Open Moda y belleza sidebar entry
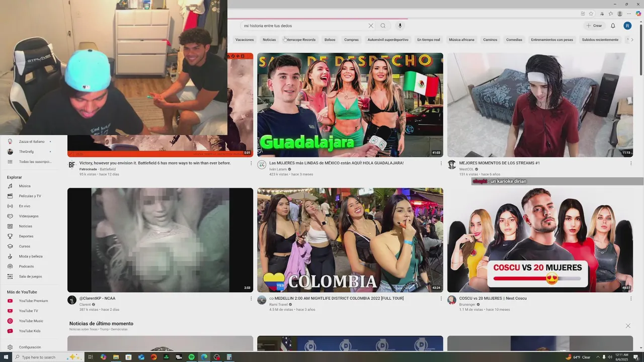644x362 pixels. (x=30, y=256)
